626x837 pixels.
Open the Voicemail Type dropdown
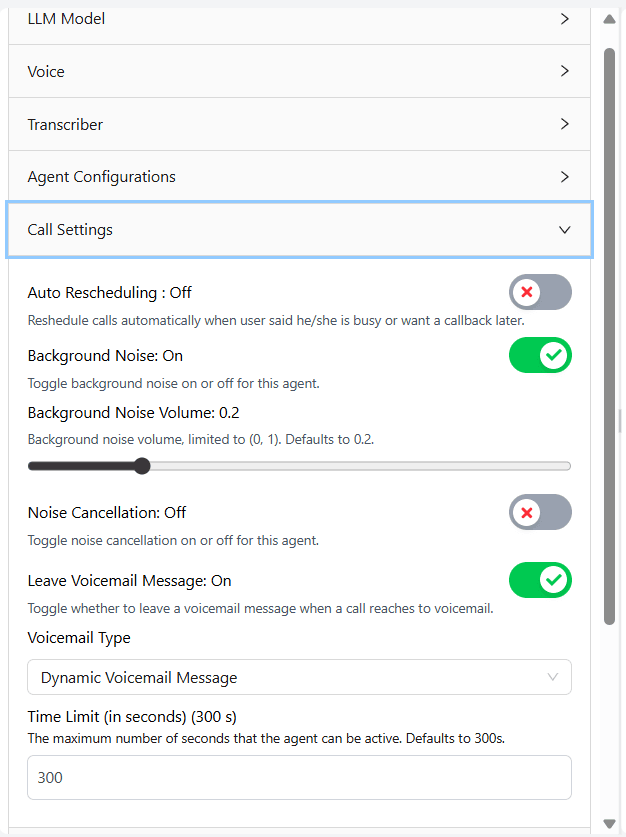[x=299, y=677]
